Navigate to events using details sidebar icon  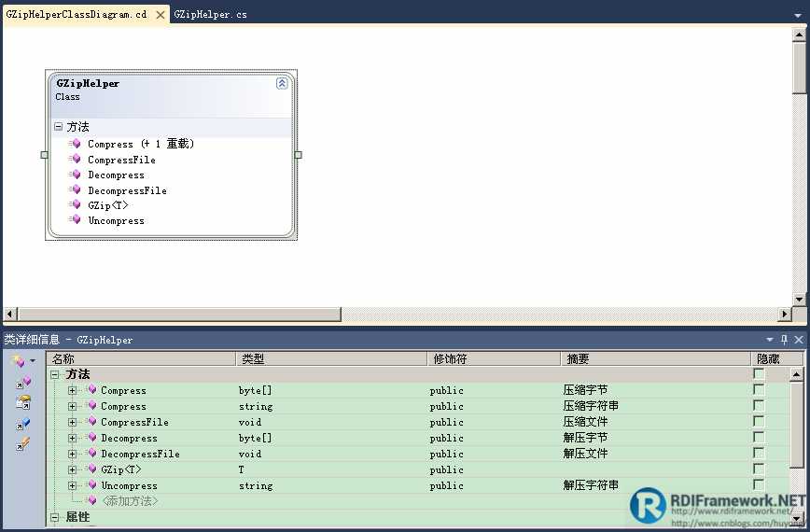(23, 443)
